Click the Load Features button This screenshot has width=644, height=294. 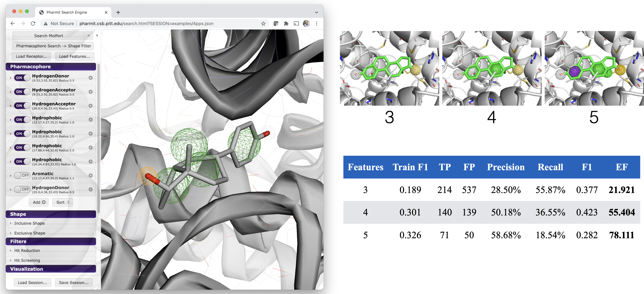coord(74,56)
